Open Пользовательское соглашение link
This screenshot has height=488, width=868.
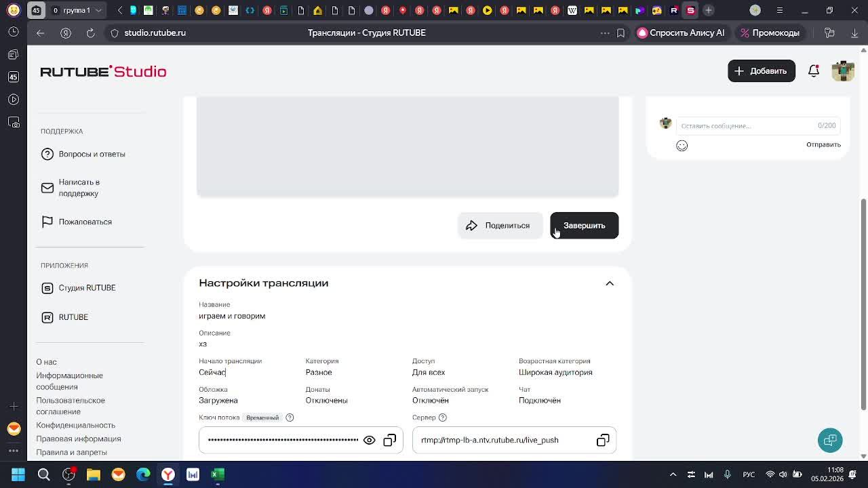(x=71, y=406)
